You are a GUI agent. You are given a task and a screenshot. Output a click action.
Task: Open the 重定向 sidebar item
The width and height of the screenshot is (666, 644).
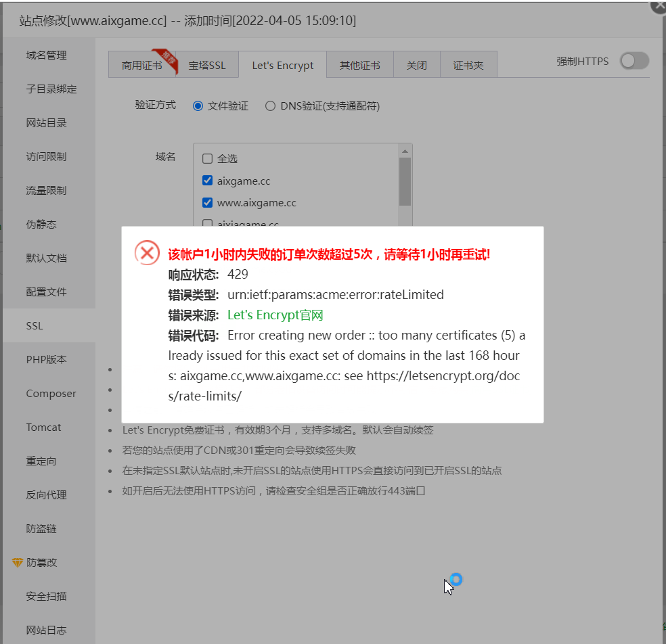tap(41, 461)
